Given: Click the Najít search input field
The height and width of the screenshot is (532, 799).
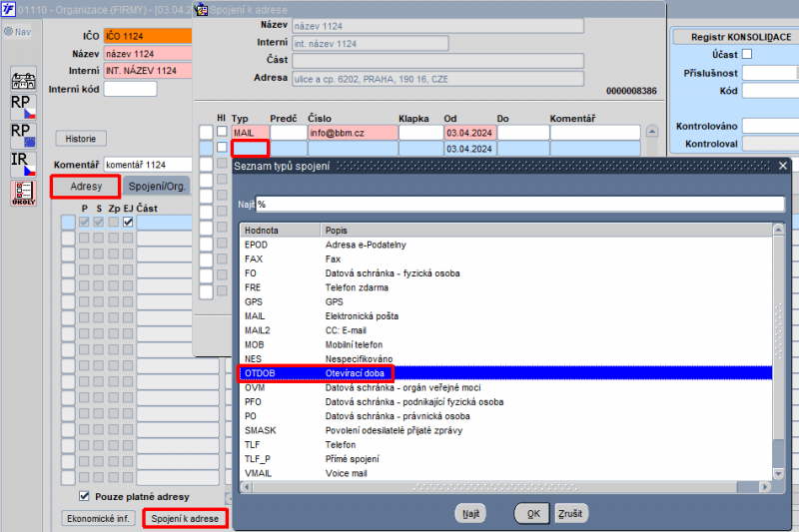Looking at the screenshot, I should (x=519, y=205).
